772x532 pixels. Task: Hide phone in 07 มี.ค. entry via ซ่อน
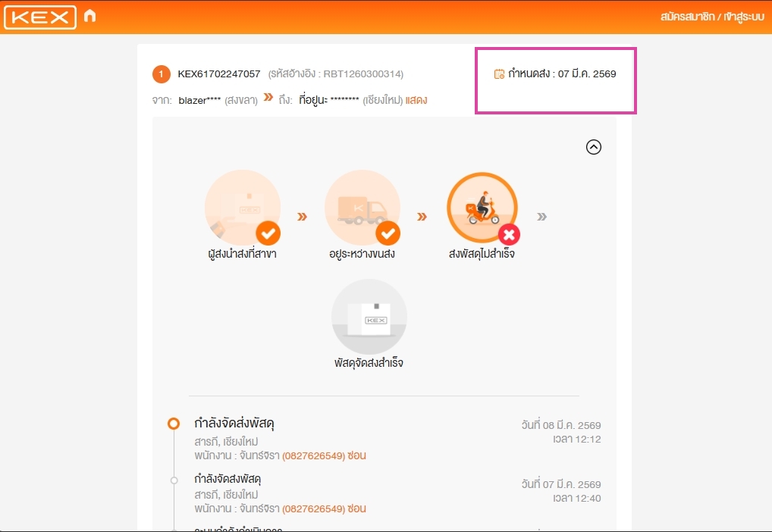[356, 509]
